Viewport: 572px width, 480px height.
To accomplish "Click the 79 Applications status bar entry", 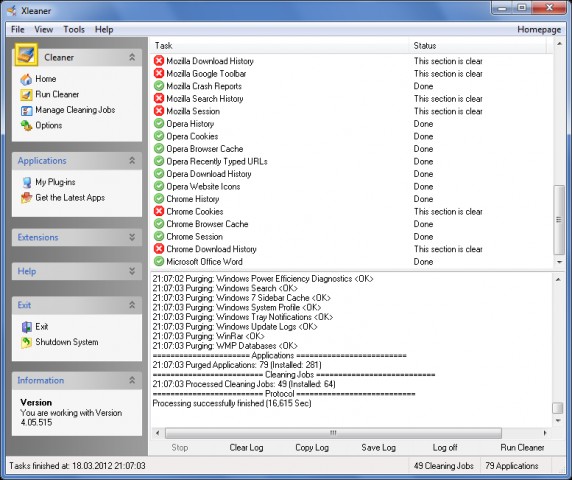I will click(511, 466).
